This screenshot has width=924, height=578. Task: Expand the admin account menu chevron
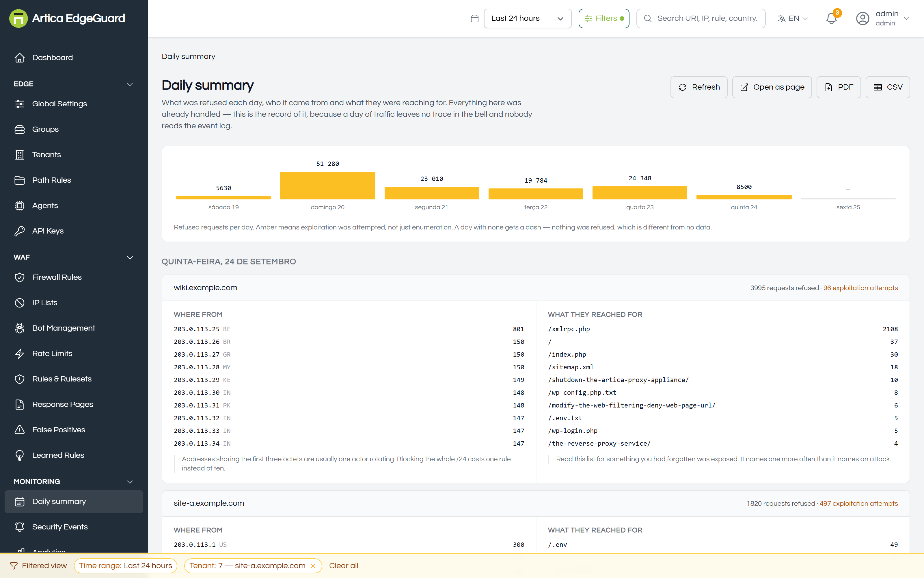coord(907,18)
